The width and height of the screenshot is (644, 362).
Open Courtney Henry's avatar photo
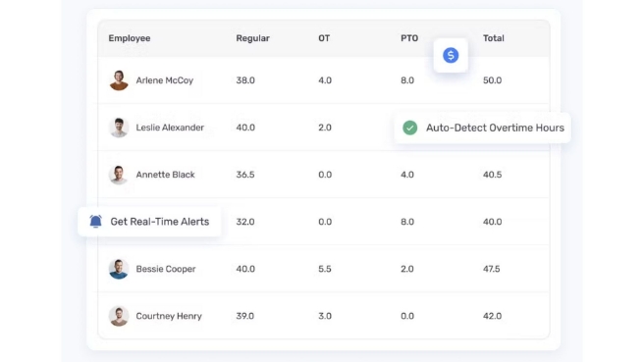[x=119, y=316]
